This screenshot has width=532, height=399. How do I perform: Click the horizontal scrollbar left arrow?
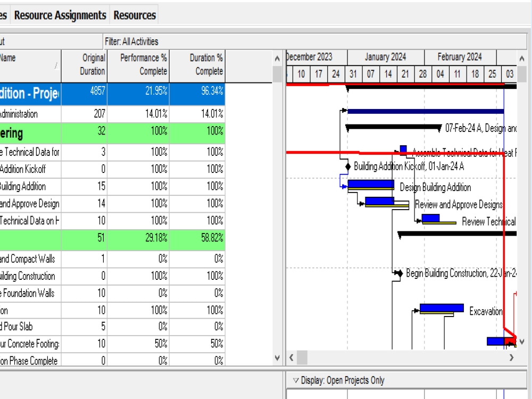point(292,358)
